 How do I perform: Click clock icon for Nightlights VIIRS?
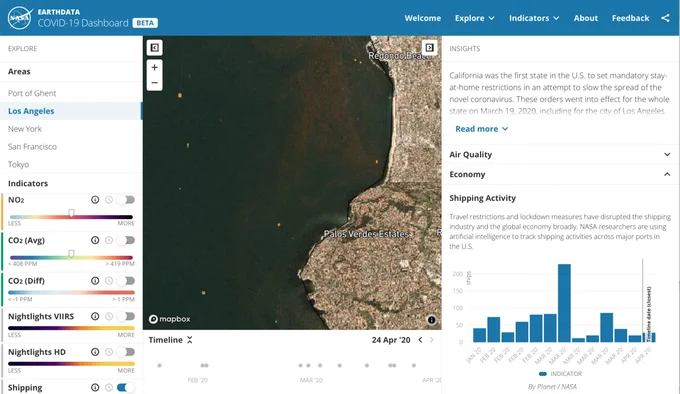[x=109, y=316]
